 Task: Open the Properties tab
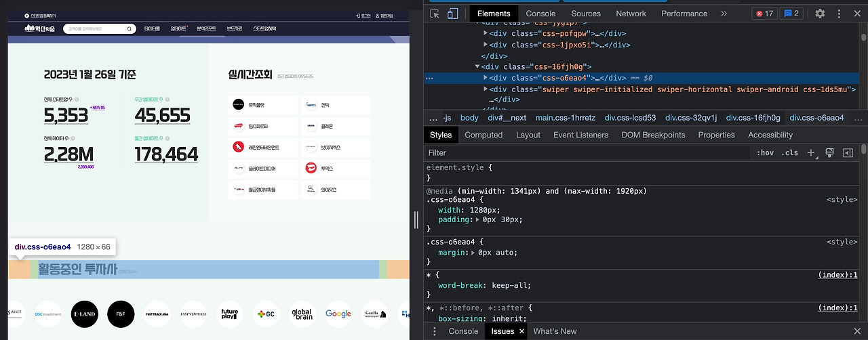click(716, 135)
